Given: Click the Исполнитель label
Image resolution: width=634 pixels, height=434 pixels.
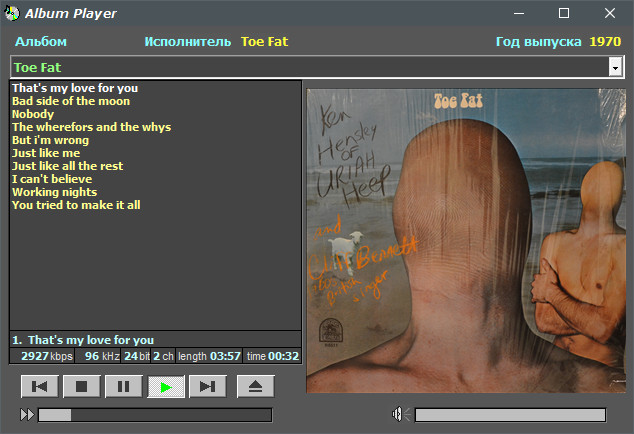Looking at the screenshot, I should click(188, 42).
